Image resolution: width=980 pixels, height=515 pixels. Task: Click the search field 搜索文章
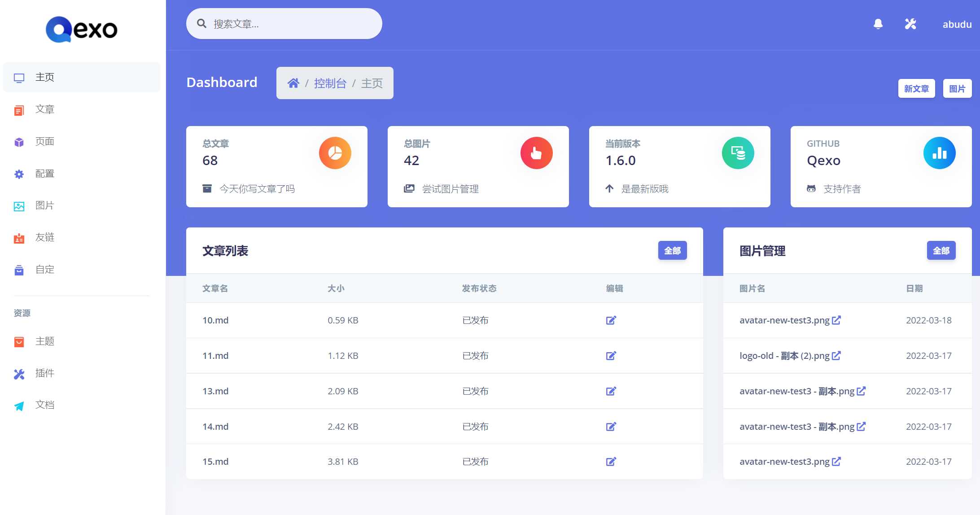284,23
